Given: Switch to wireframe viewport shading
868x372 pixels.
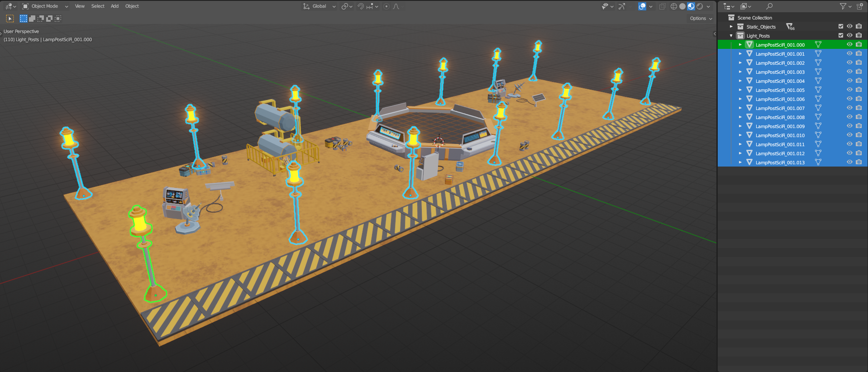Looking at the screenshot, I should tap(674, 6).
